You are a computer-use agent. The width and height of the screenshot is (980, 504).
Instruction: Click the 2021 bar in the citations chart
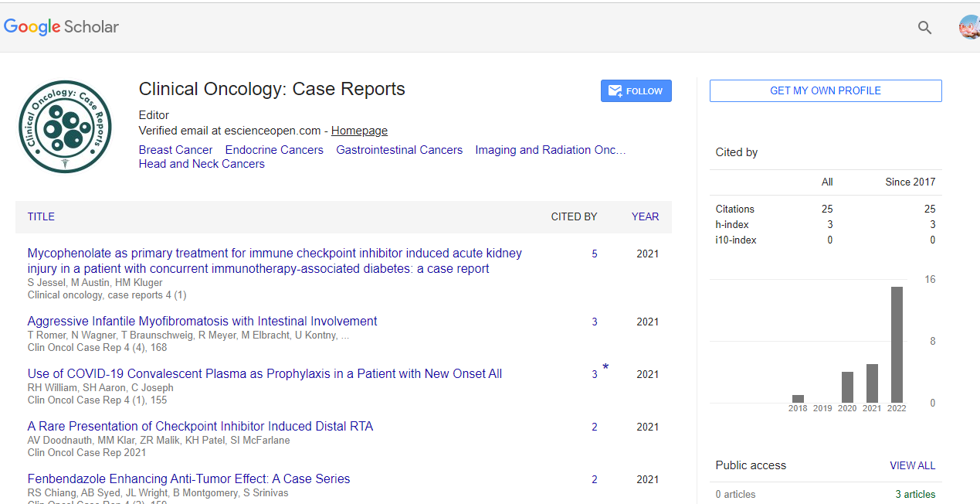(x=872, y=383)
